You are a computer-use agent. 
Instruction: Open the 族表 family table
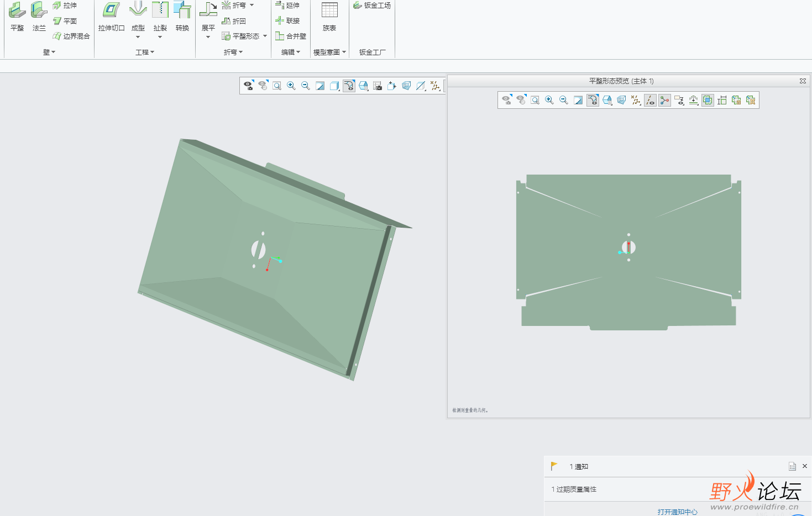[x=329, y=17]
